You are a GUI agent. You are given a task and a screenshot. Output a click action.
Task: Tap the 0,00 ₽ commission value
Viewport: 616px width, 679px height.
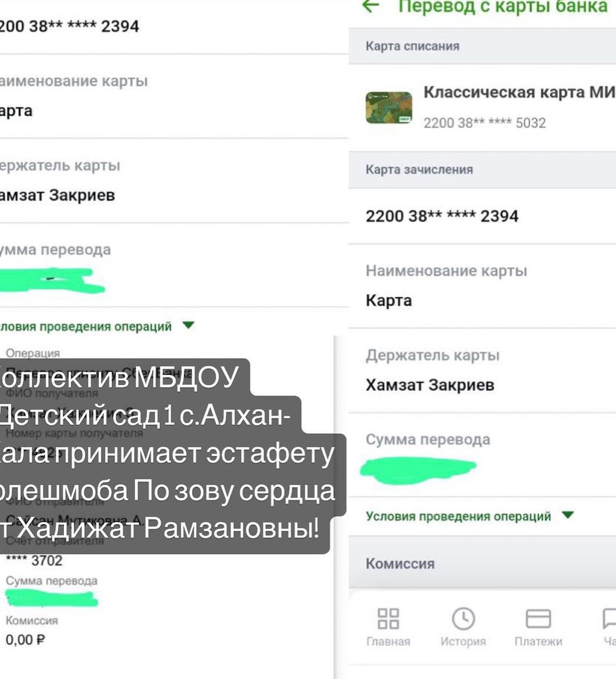coord(25,640)
